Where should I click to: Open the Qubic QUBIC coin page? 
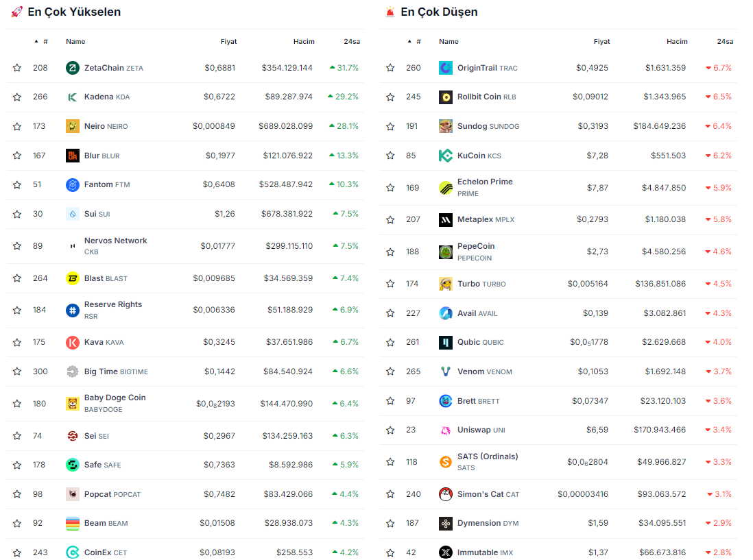tap(480, 342)
